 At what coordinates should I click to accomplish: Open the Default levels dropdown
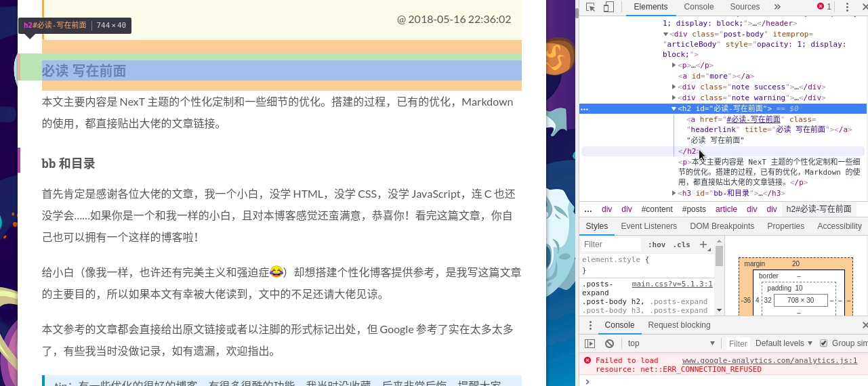point(784,343)
